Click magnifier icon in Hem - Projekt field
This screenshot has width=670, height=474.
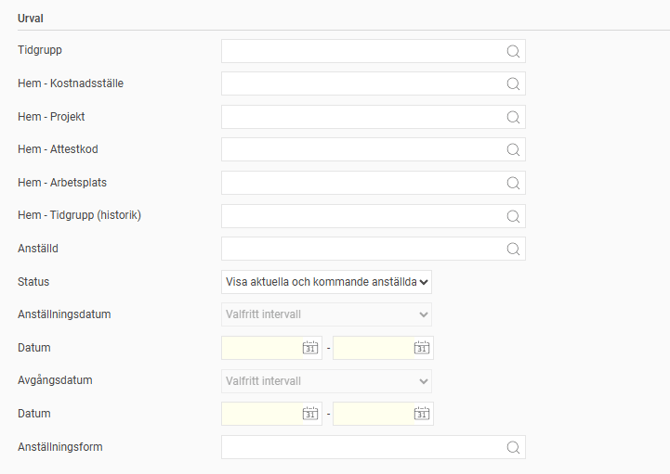(513, 117)
